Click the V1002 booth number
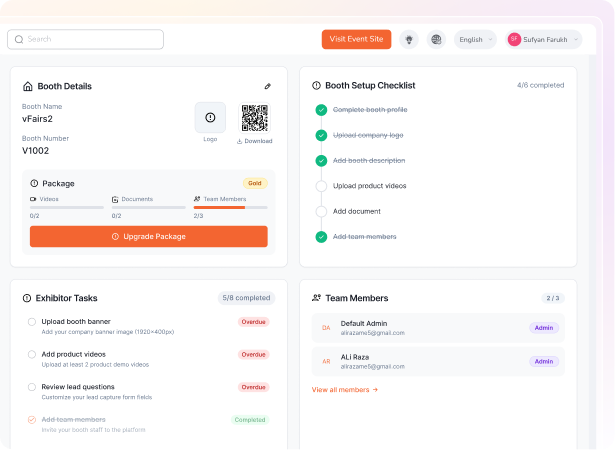The image size is (615, 450). click(x=35, y=151)
